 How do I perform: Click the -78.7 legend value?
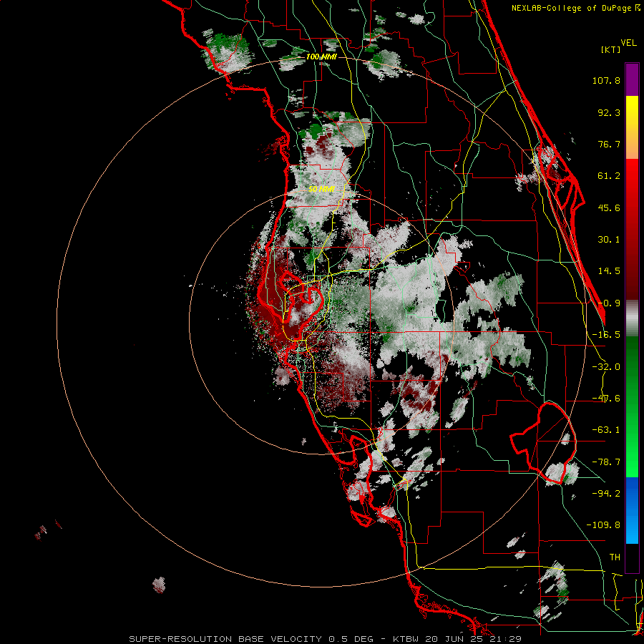[606, 462]
